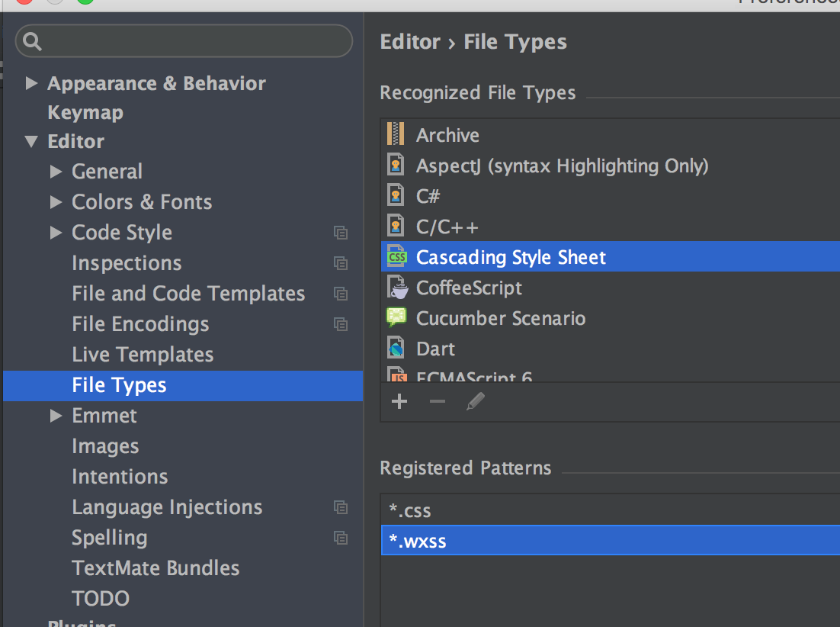This screenshot has width=840, height=627.
Task: Click the Cucumber Scenario icon
Action: click(x=396, y=318)
